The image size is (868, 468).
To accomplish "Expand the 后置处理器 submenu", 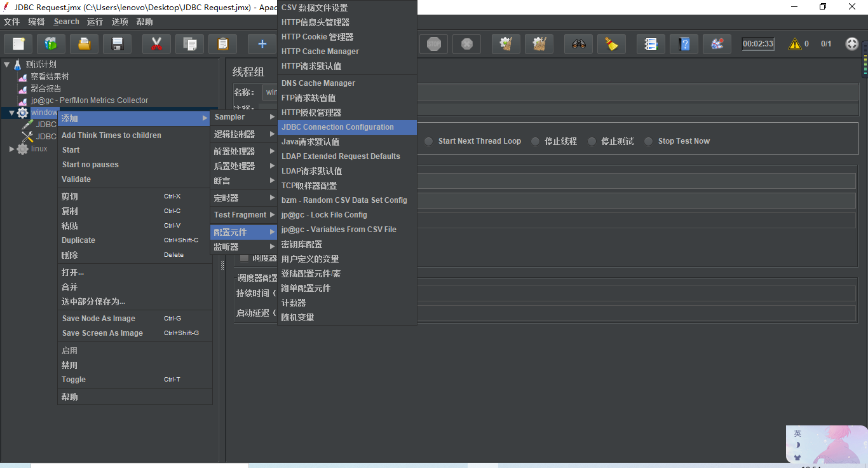I will click(x=244, y=166).
